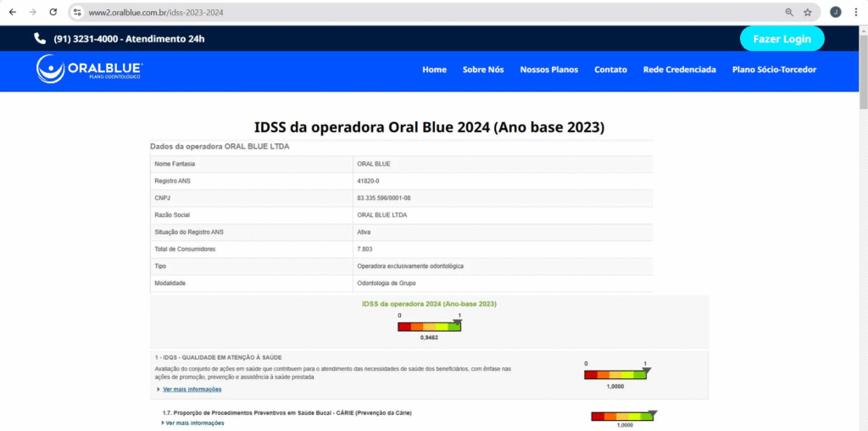Select Rede Credenciada menu item
868x431 pixels.
click(x=679, y=70)
